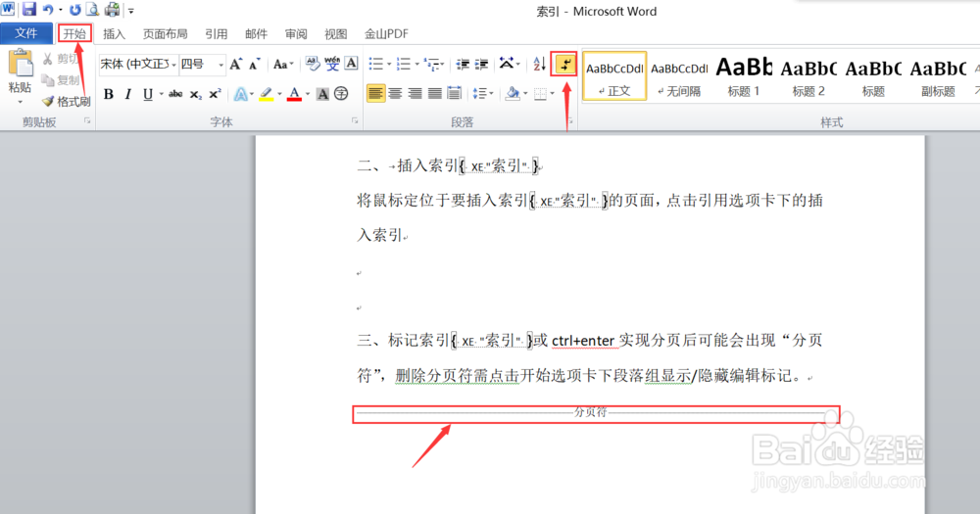Open print preview from quick access toolbar
This screenshot has width=980, height=514.
click(92, 10)
